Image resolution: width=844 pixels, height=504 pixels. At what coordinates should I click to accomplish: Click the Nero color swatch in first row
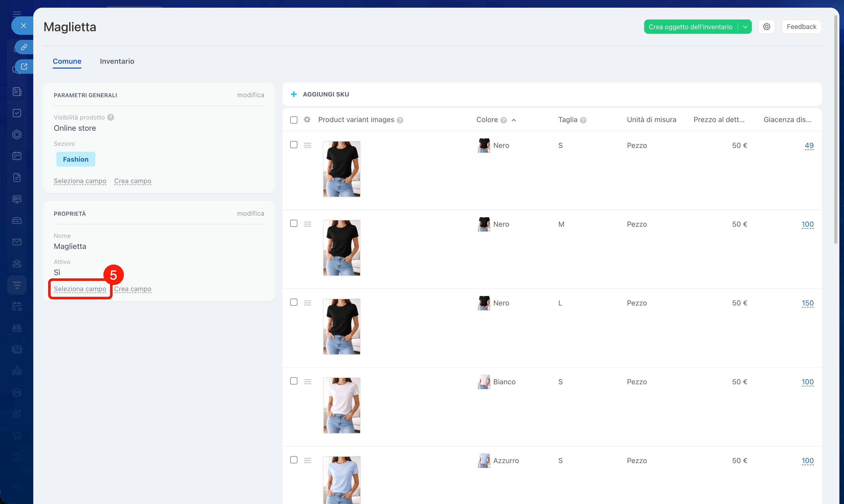pyautogui.click(x=484, y=145)
